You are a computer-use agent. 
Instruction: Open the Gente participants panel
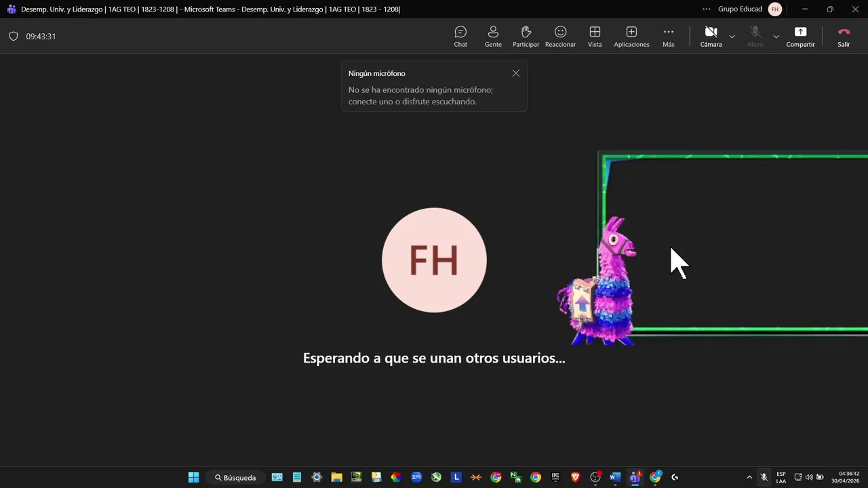pyautogui.click(x=493, y=36)
